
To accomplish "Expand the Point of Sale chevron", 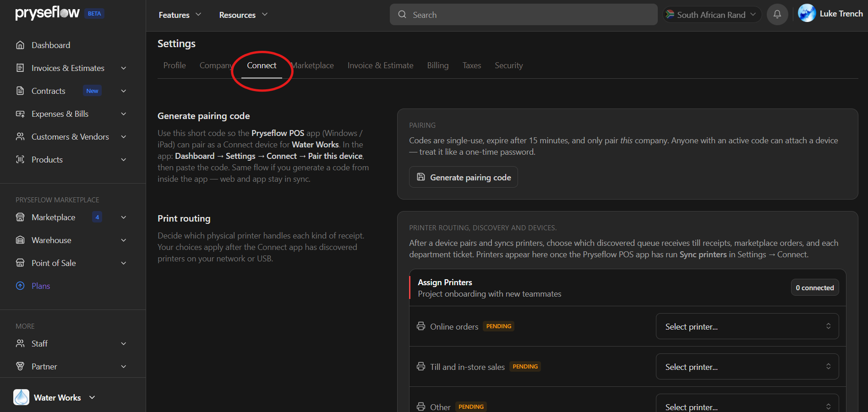I will click(123, 263).
